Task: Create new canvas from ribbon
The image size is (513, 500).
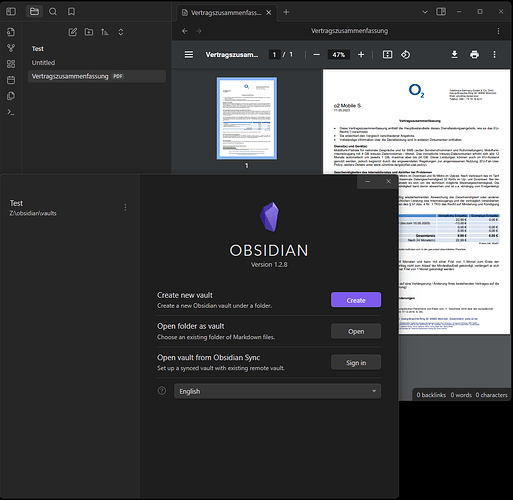Action: click(x=11, y=64)
